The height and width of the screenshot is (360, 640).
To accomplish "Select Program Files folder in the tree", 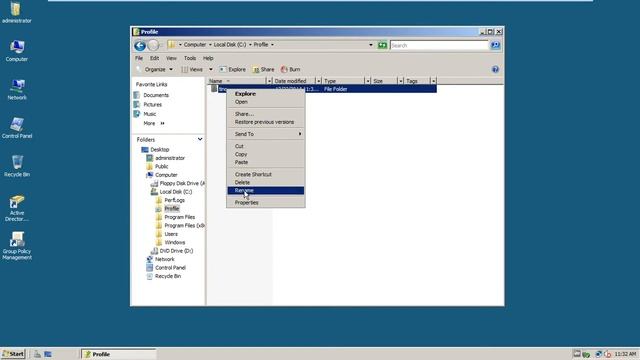I will tap(176, 217).
